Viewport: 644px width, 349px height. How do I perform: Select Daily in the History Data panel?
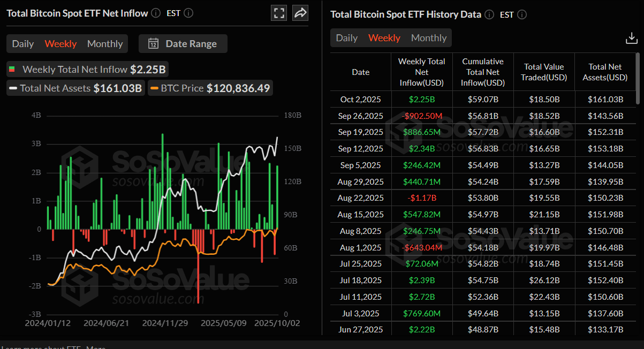coord(346,38)
